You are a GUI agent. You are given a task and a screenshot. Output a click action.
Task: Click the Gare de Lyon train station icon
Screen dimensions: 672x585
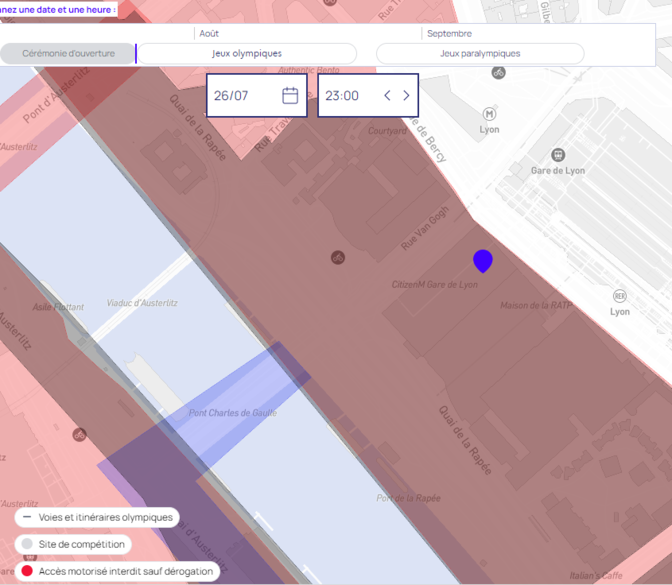[558, 155]
